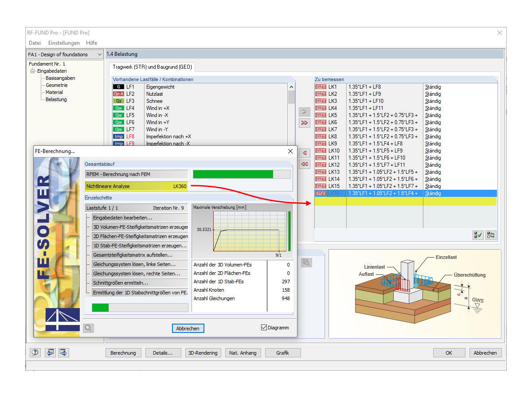Click the single-step progress bar under Einzelschritte

[x=140, y=308]
